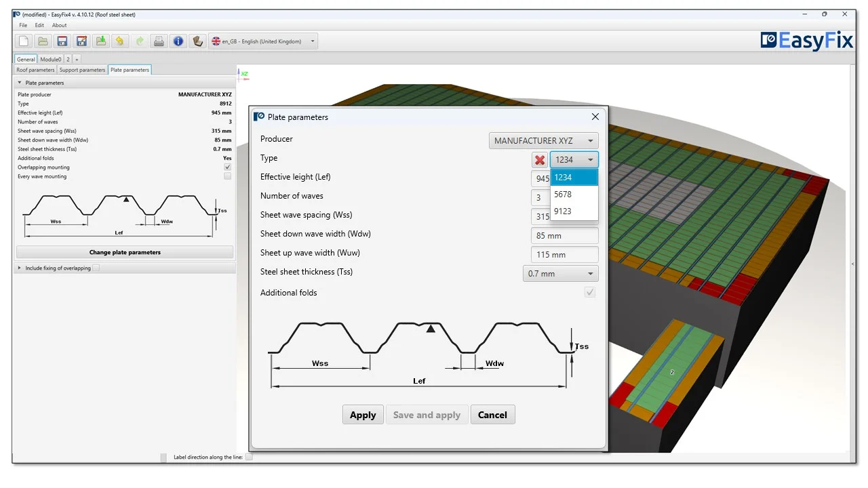Select type 5678 from the list
The width and height of the screenshot is (868, 488).
563,195
